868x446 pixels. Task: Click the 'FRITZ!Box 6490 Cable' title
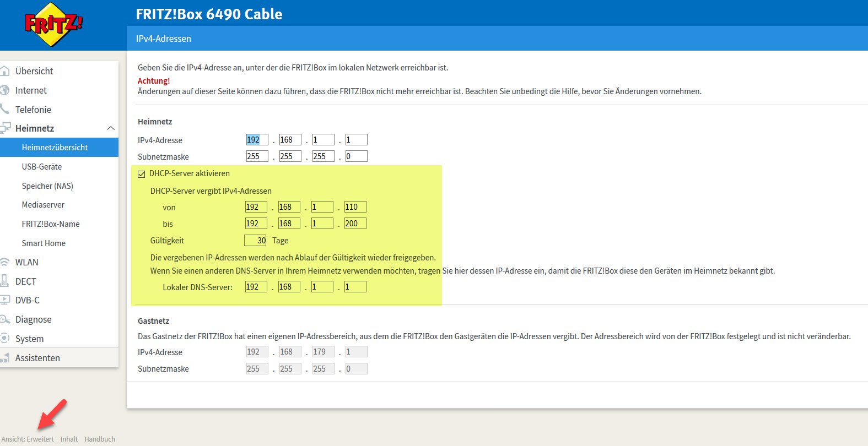tap(209, 14)
